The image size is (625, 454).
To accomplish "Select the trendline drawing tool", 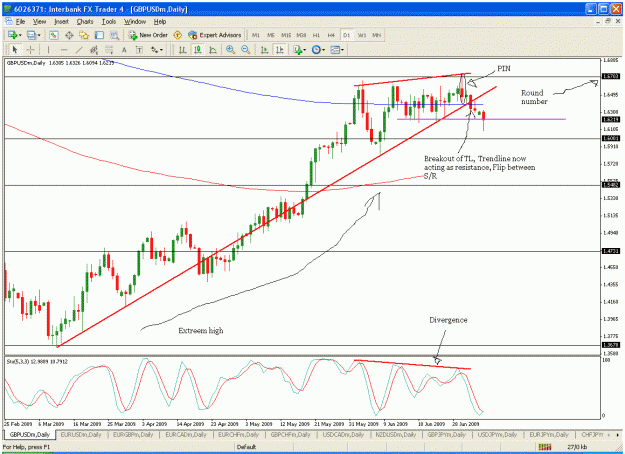I will [x=79, y=50].
